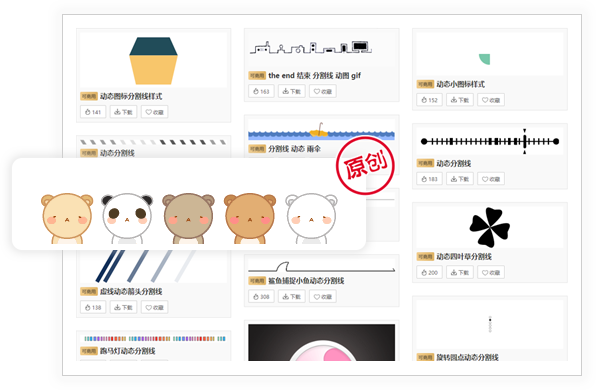Viewport: 596px width, 390px height.
Task: Like the 虚线动态箭头分割线 template showing 138
Action: [93, 307]
